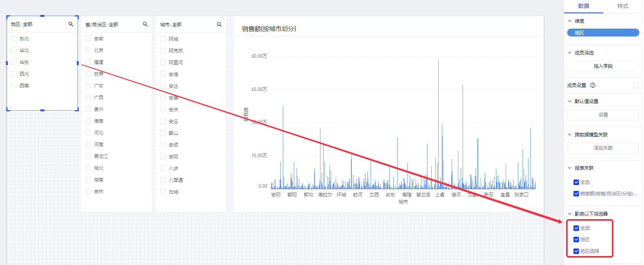Uncheck the 地区选择 filter checkbox
The width and height of the screenshot is (644, 265).
click(x=576, y=251)
